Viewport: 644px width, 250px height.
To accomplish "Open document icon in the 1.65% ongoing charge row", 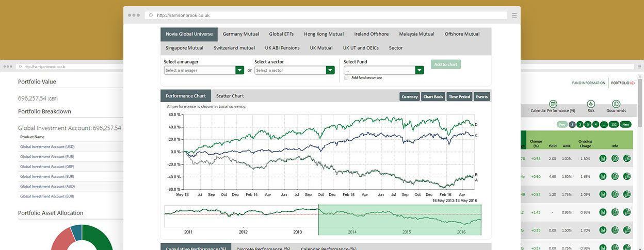I will point(615,176).
